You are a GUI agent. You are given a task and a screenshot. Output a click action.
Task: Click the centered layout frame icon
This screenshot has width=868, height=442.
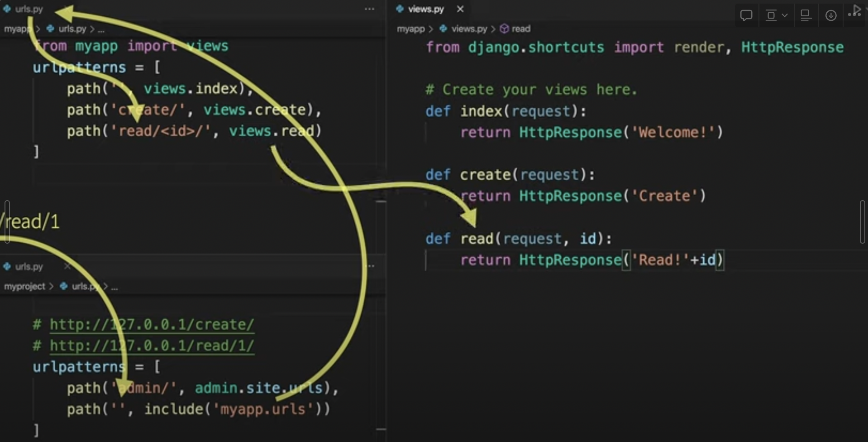[771, 15]
